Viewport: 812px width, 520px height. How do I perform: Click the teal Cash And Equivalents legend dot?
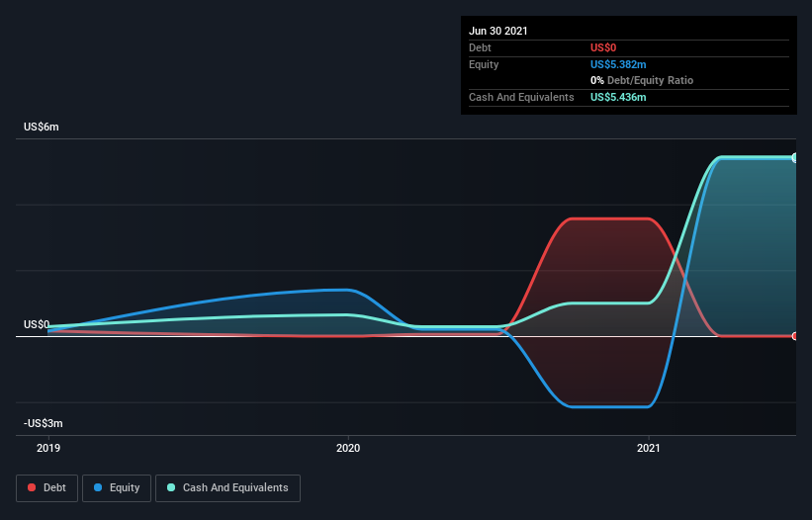point(171,487)
